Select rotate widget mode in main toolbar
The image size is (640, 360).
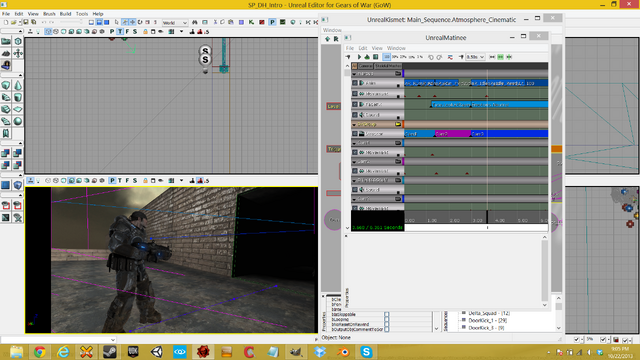click(140, 22)
